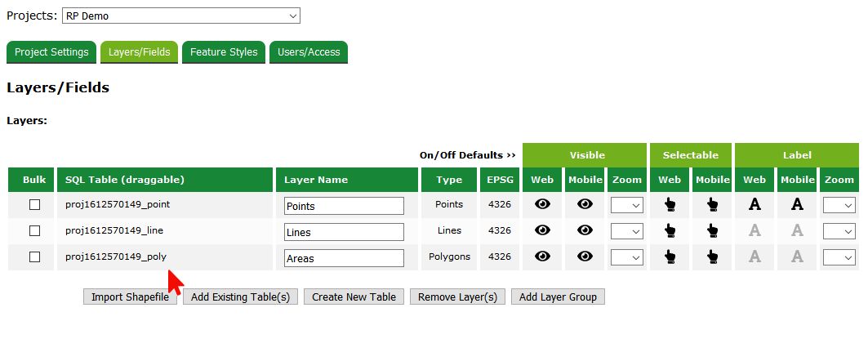Toggle web selectable hand icon for Areas layer

670,257
